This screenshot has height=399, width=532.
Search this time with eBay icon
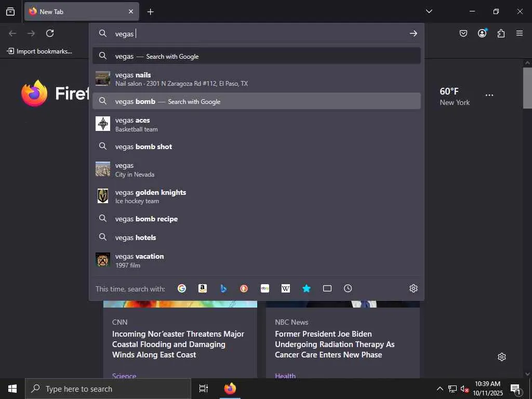pos(265,288)
